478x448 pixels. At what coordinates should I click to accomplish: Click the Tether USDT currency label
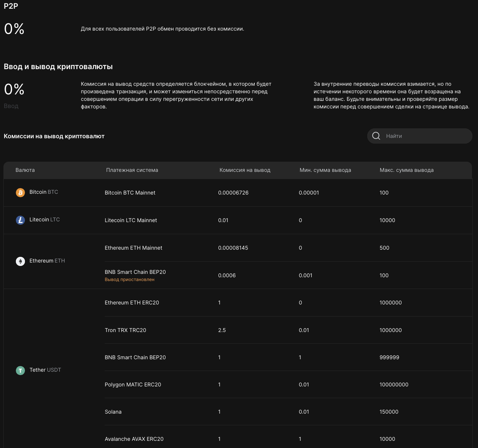click(x=45, y=370)
